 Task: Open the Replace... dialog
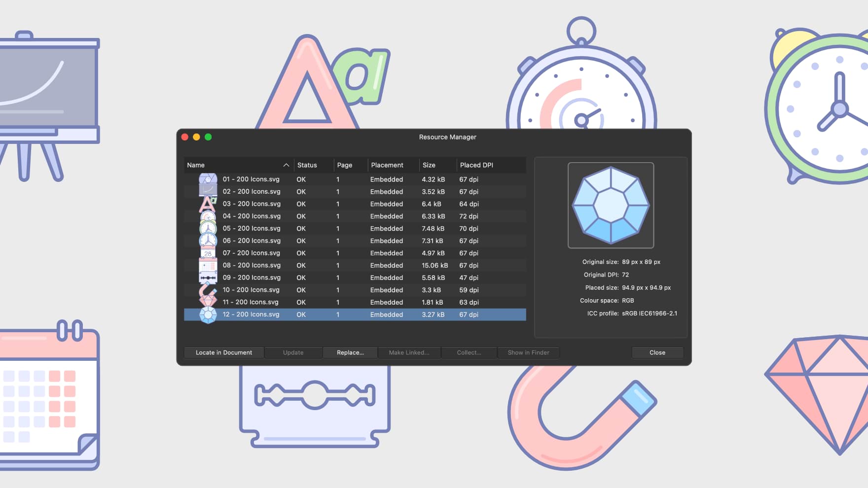tap(350, 352)
